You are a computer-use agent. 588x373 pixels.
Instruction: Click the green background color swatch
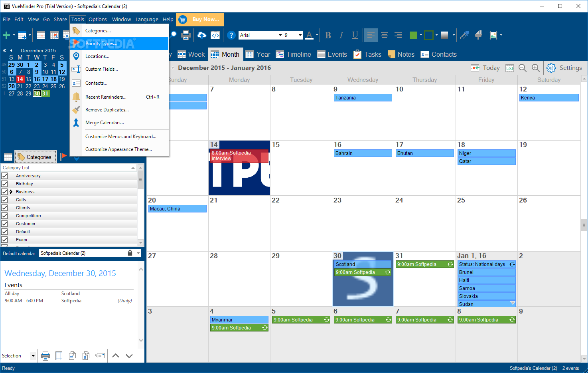[x=413, y=35]
